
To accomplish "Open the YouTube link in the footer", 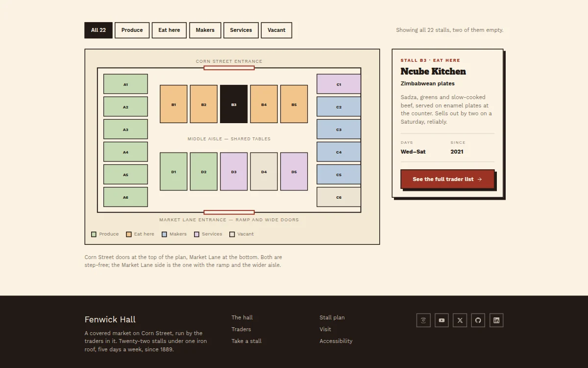I will point(441,320).
